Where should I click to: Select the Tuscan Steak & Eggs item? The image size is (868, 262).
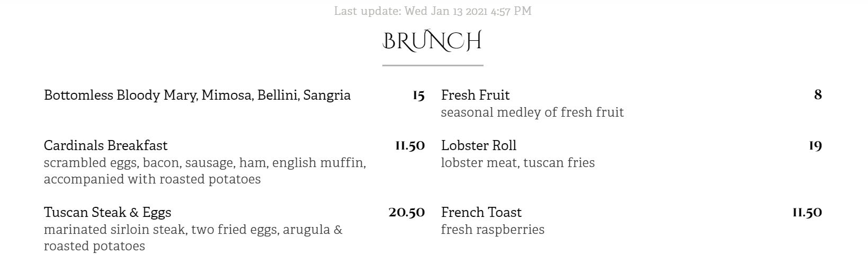click(108, 212)
